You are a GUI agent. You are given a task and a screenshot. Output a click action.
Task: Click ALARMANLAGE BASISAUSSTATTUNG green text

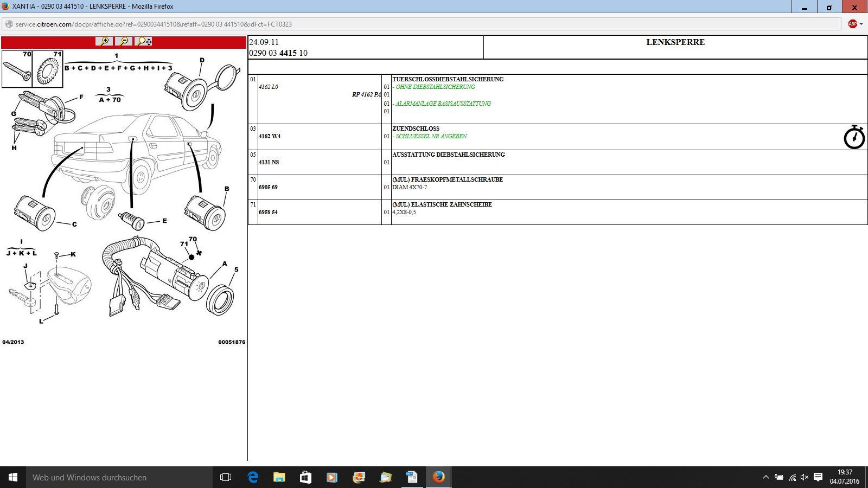(443, 104)
